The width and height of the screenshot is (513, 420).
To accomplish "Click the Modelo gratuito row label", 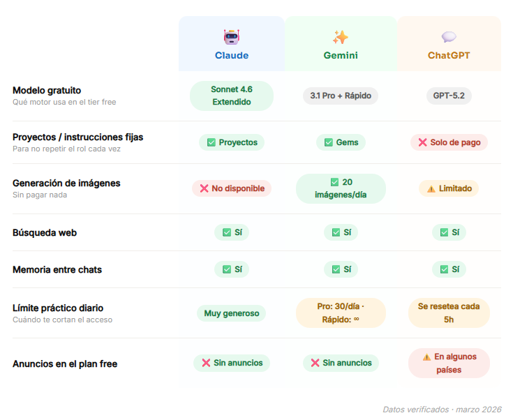I will coord(47,90).
